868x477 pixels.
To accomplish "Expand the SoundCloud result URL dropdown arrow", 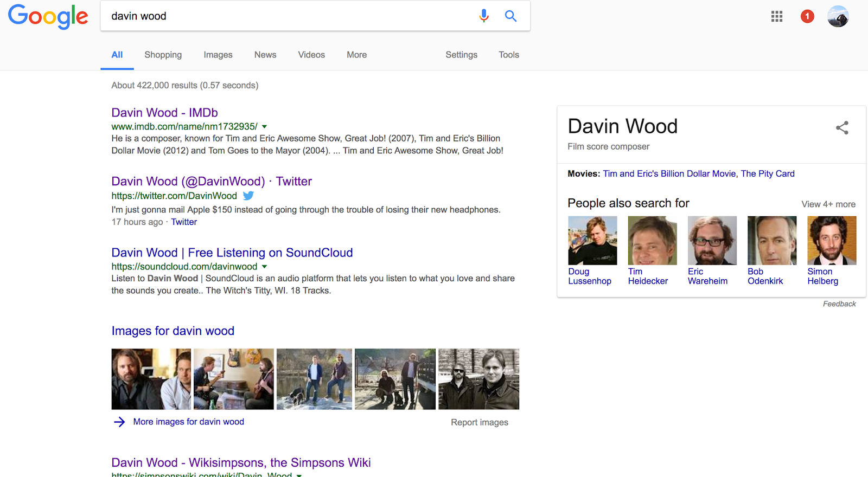I will point(264,267).
